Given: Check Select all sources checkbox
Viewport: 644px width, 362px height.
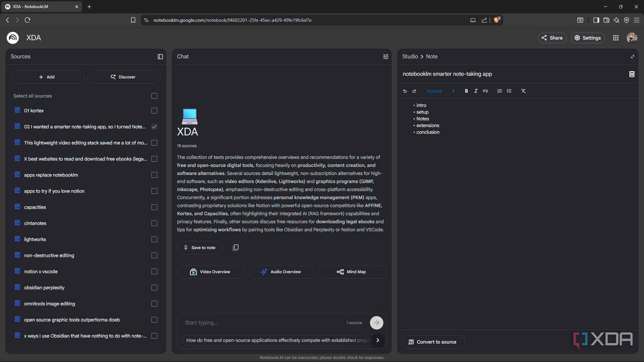Looking at the screenshot, I should point(154,96).
